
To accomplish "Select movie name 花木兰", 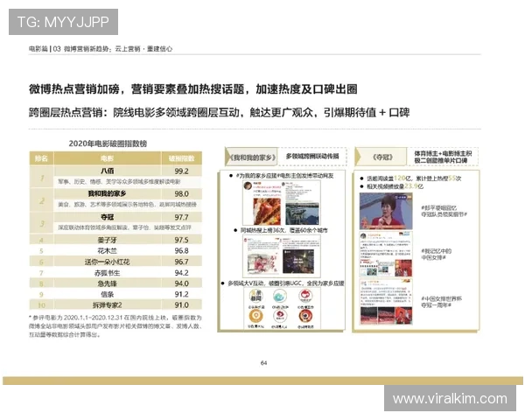I will [x=107, y=250].
